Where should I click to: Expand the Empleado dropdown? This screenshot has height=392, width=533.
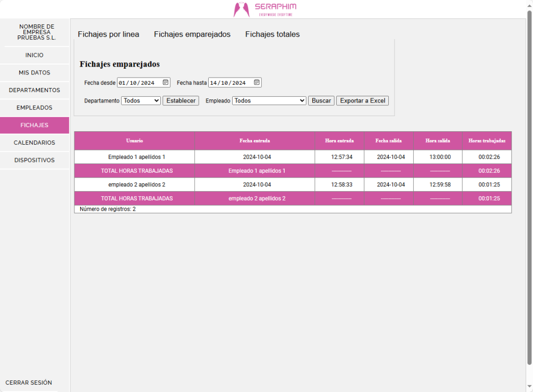point(269,101)
